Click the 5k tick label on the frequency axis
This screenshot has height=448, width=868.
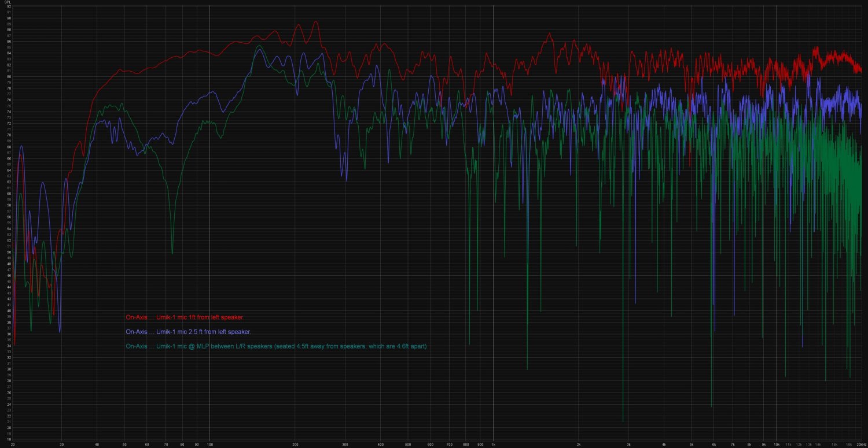[x=692, y=445]
